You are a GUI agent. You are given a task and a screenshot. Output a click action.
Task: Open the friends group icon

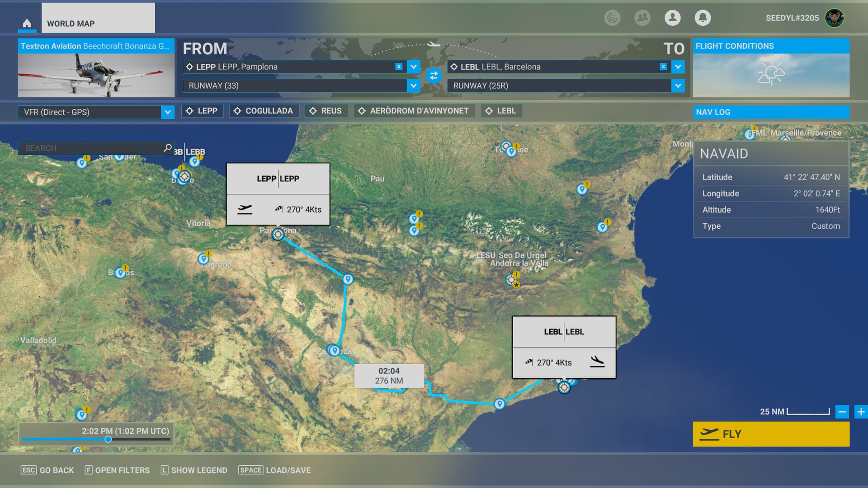642,18
